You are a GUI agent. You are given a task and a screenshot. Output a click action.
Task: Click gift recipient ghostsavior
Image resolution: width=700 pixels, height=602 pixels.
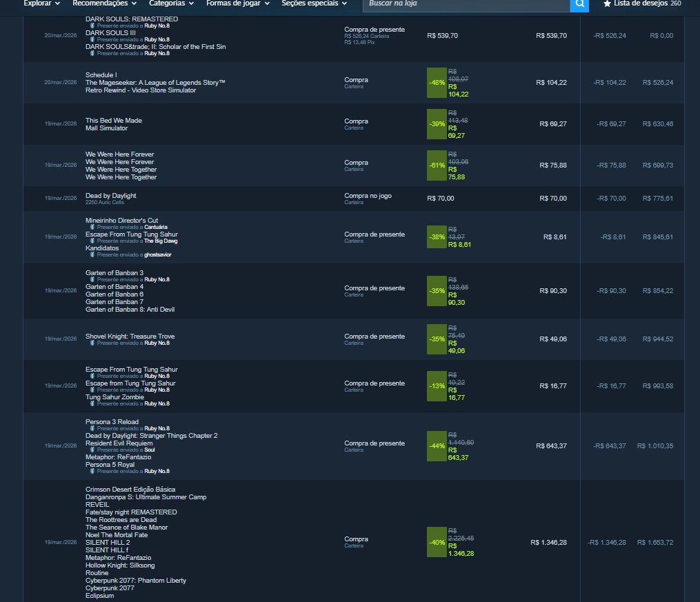coord(158,255)
